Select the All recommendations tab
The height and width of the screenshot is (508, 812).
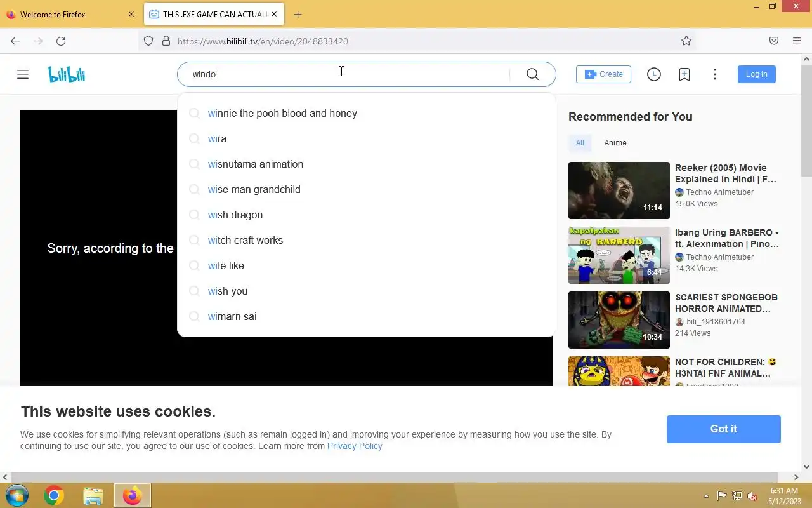(x=580, y=143)
